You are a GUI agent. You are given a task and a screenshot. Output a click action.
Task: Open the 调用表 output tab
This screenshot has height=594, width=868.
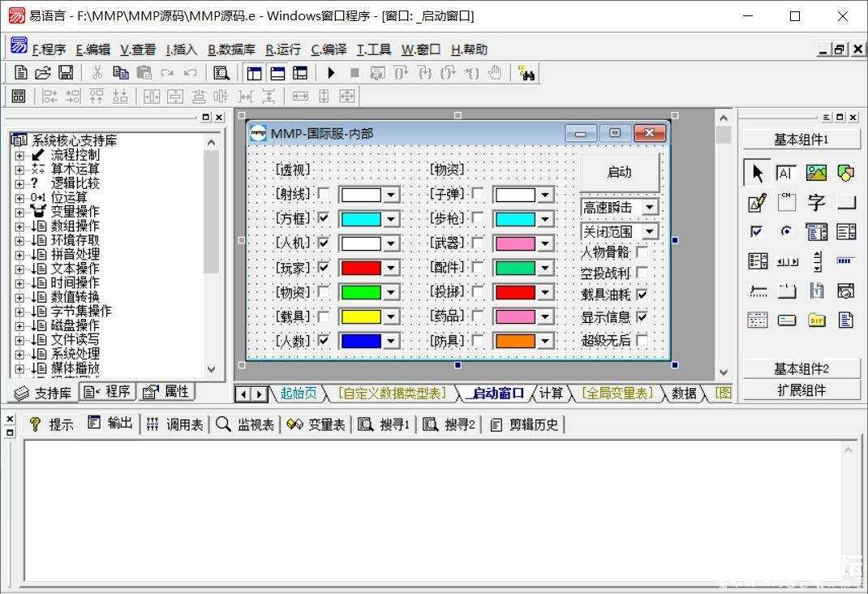174,424
